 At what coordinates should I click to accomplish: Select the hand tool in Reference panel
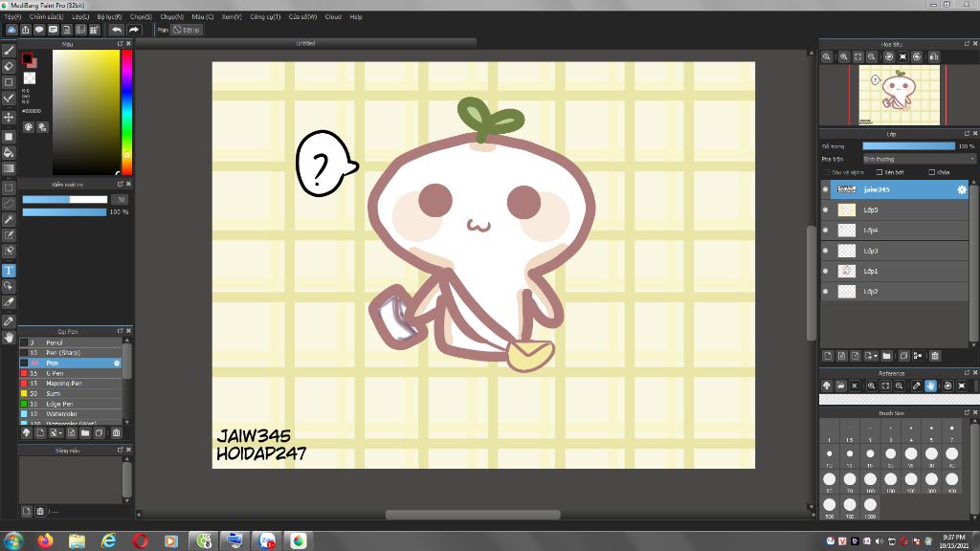pos(930,386)
